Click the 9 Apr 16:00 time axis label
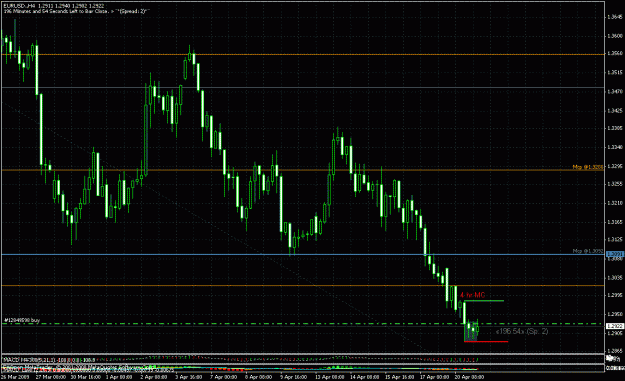 [293, 377]
